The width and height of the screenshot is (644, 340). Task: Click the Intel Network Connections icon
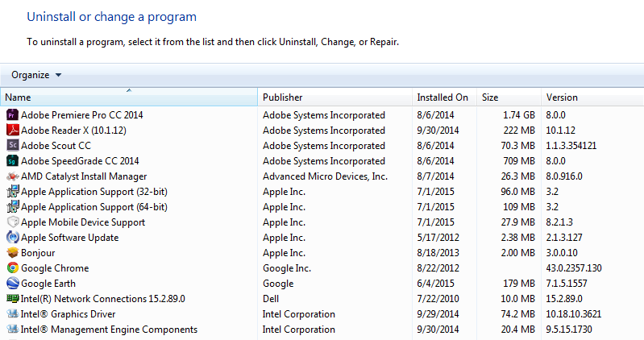point(13,299)
